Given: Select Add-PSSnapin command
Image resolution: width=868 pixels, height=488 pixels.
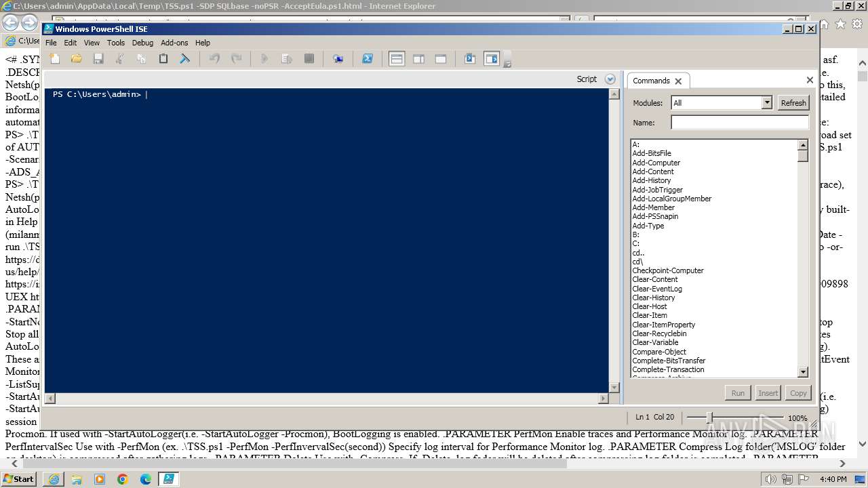Looking at the screenshot, I should 655,216.
